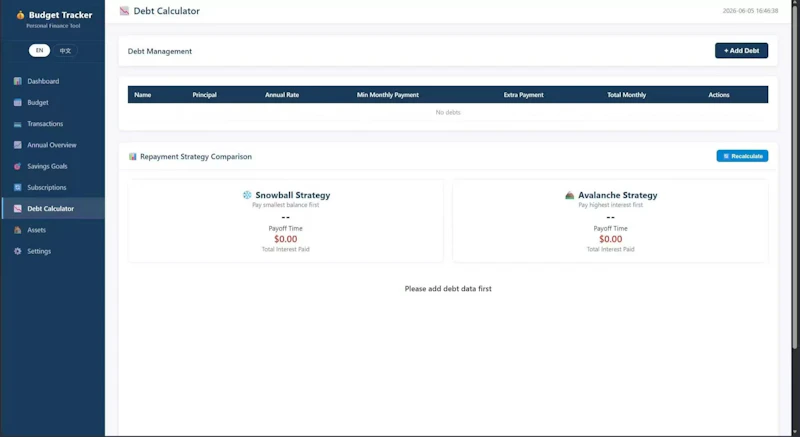Click the timestamp in the header
This screenshot has width=800, height=437.
tap(750, 11)
